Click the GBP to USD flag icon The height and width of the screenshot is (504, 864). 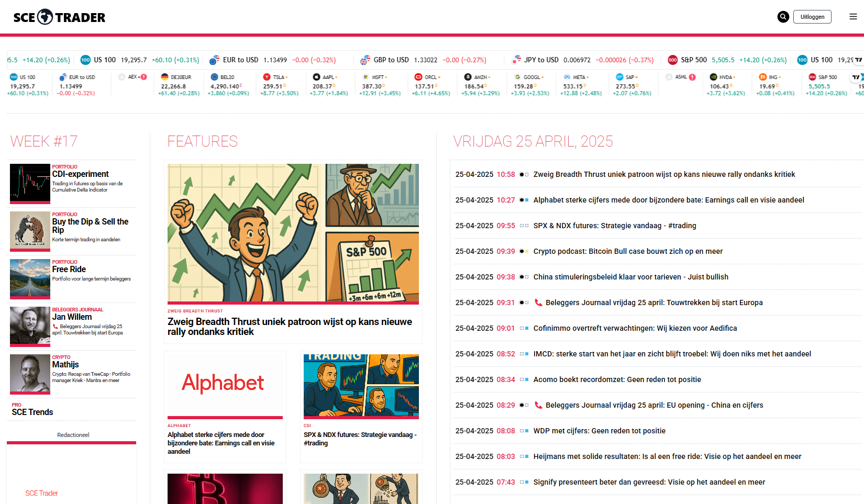coord(365,60)
